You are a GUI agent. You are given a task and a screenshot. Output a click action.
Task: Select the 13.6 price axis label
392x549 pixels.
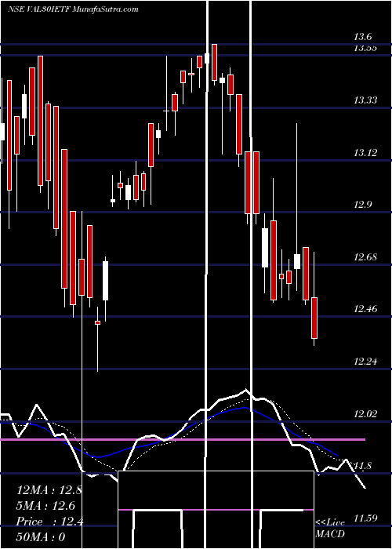coord(363,37)
